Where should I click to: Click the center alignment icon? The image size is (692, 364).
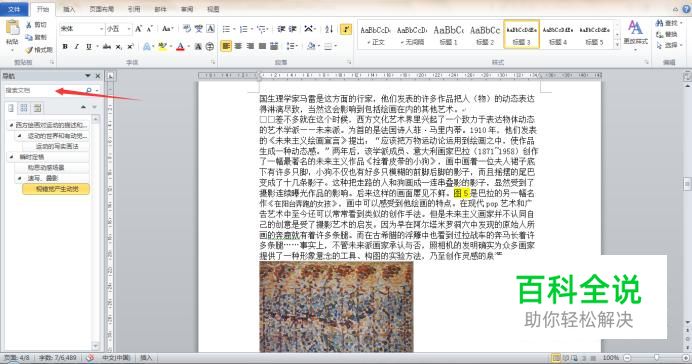point(238,46)
